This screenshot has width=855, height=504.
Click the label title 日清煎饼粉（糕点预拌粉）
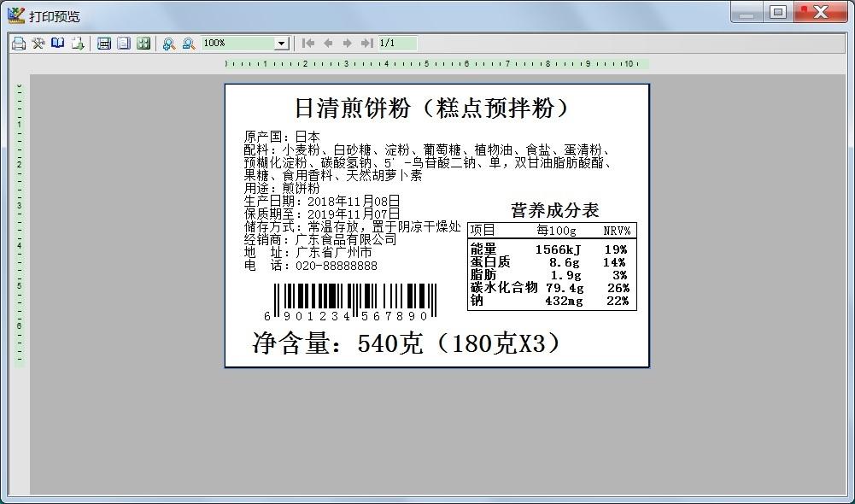(432, 108)
